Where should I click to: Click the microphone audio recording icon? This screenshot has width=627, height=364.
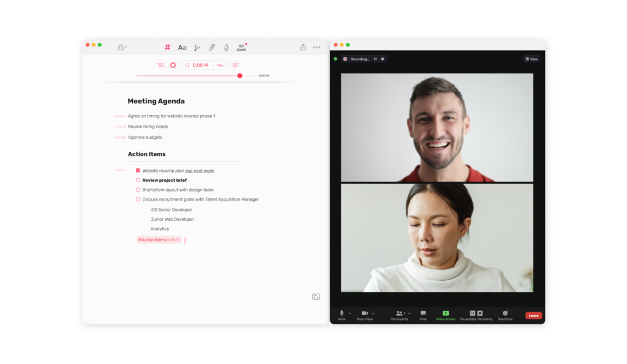[226, 48]
